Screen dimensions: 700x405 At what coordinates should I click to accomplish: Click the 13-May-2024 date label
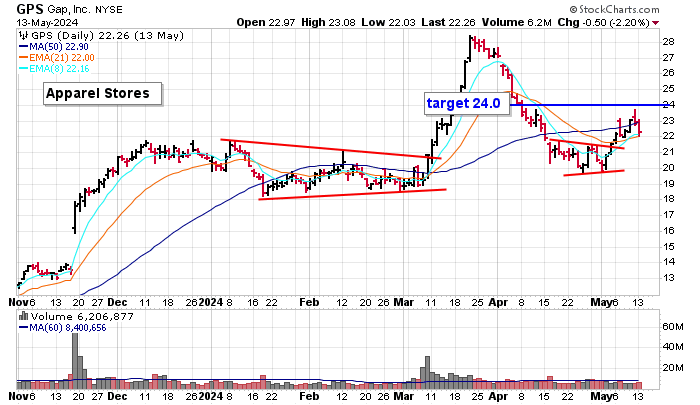tap(47, 22)
